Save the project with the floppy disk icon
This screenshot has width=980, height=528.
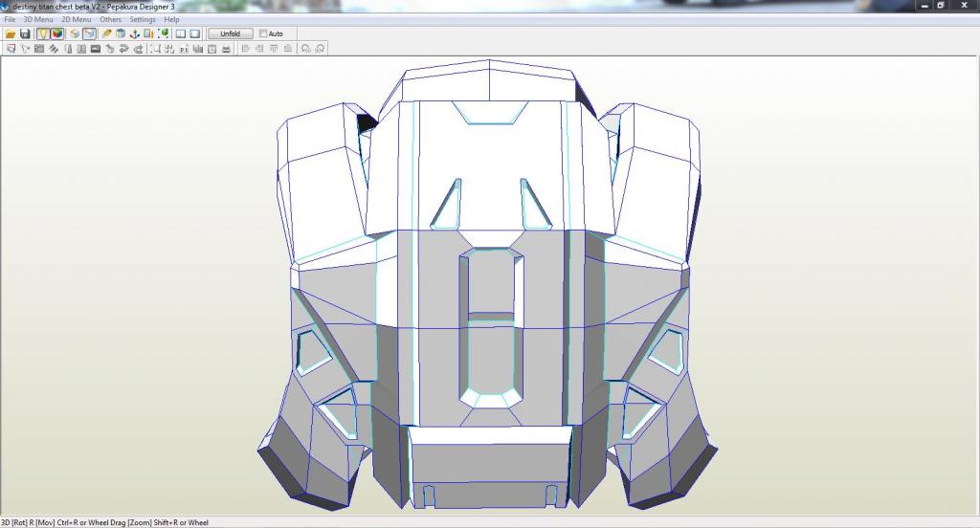[25, 33]
